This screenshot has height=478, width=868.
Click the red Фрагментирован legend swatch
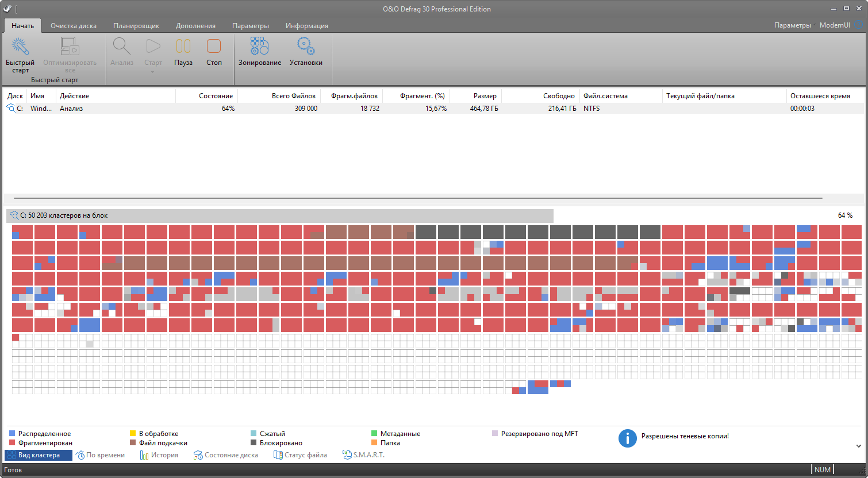click(12, 443)
